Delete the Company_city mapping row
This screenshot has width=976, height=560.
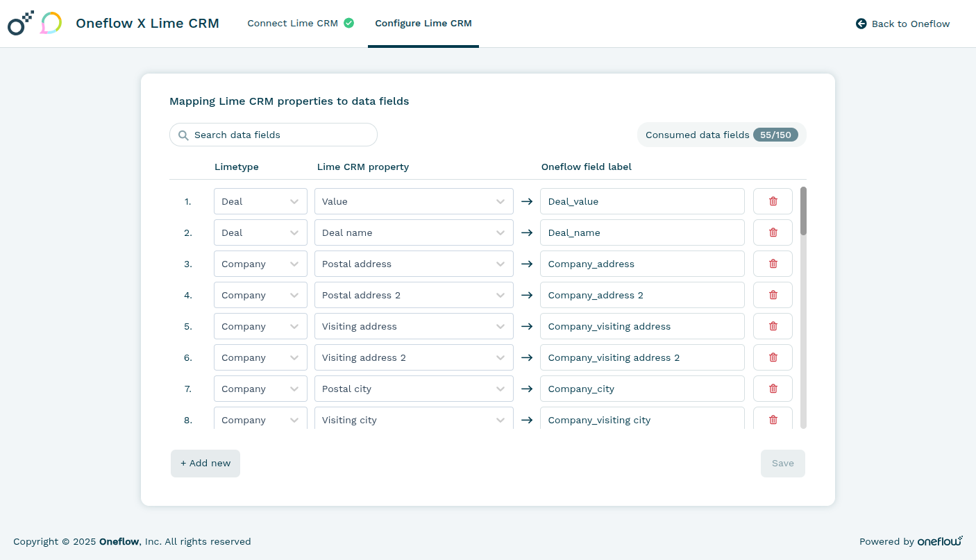[773, 389]
